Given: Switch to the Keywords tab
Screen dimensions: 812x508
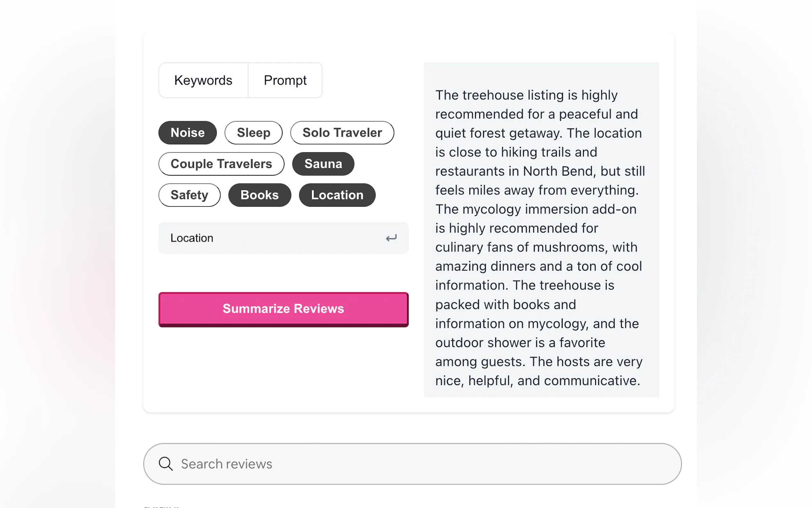Looking at the screenshot, I should click(203, 80).
